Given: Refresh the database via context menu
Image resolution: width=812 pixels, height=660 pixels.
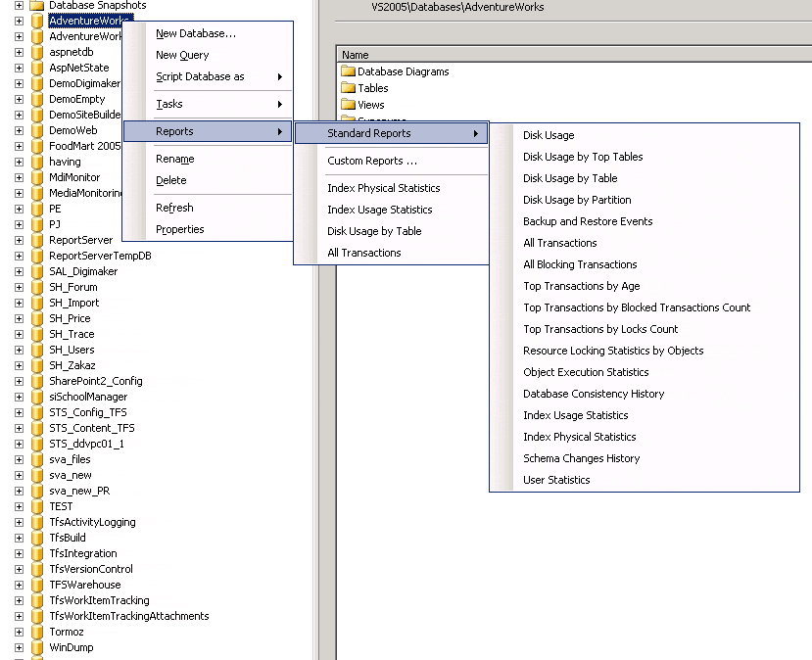Looking at the screenshot, I should pyautogui.click(x=209, y=208).
